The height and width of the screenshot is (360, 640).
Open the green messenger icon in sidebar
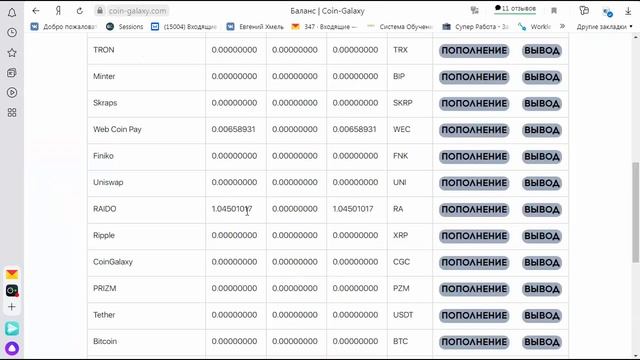point(12,329)
